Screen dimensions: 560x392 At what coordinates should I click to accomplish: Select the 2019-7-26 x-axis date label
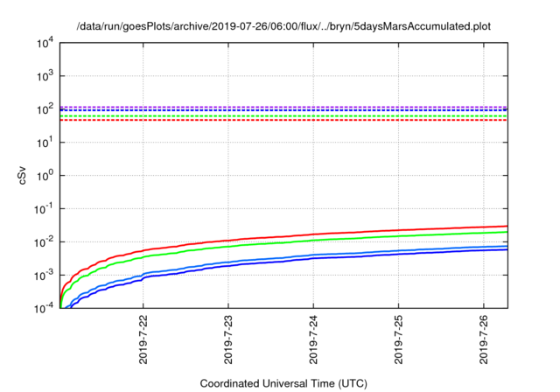coord(484,339)
